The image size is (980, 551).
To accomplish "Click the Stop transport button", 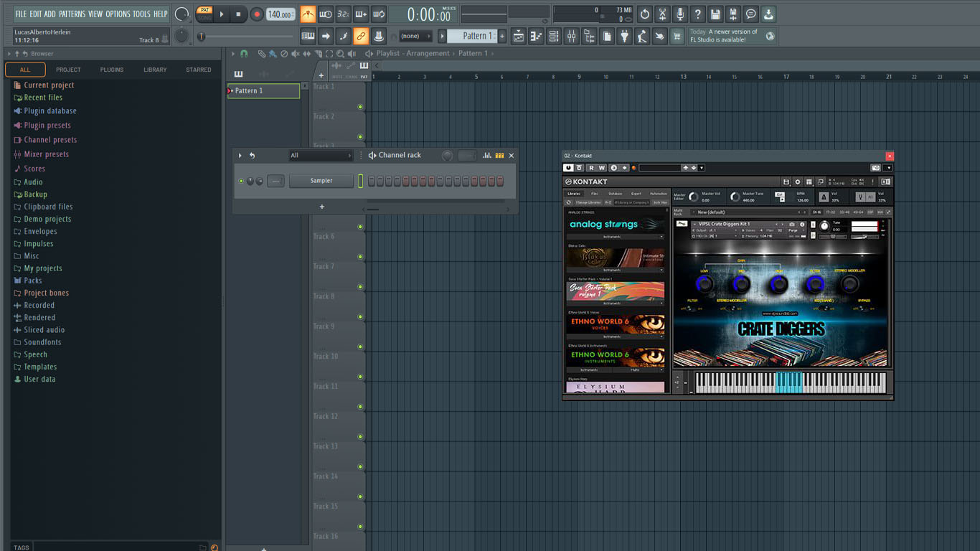I will [238, 14].
